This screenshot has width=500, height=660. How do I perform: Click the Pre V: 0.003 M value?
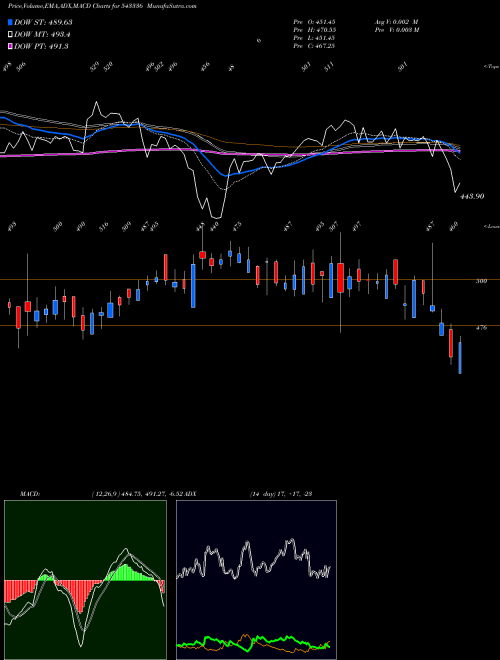397,30
